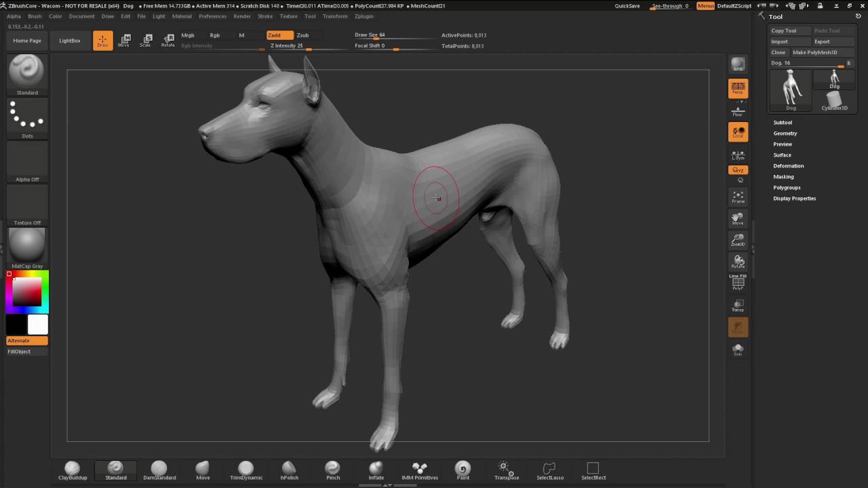The width and height of the screenshot is (868, 488).
Task: Select the Paint brush
Action: pos(462,470)
